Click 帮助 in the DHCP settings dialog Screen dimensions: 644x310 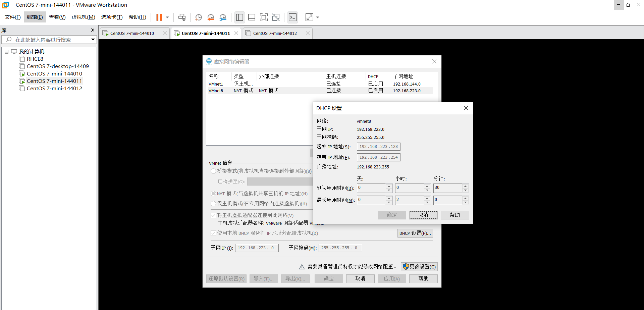(455, 215)
